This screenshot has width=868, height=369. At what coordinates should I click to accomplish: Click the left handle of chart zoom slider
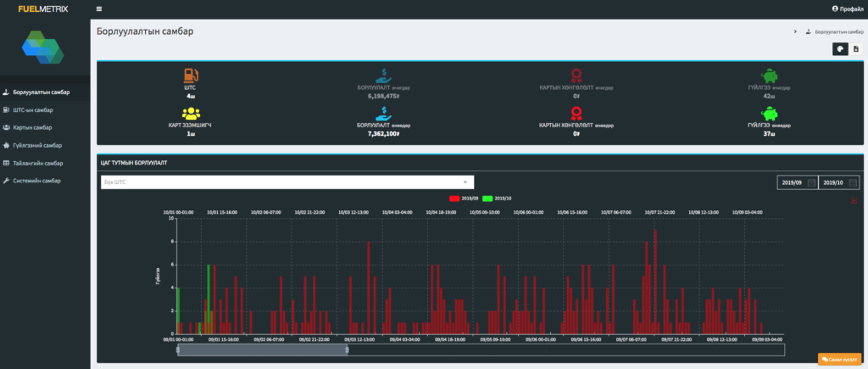(x=178, y=349)
